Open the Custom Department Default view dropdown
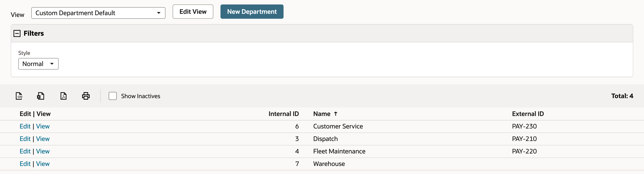This screenshot has width=644, height=174. coord(98,13)
